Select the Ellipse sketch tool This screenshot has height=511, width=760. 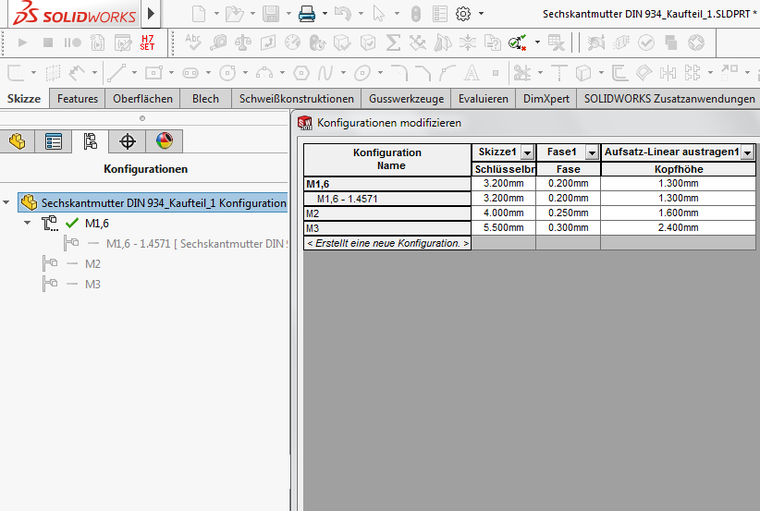(362, 73)
